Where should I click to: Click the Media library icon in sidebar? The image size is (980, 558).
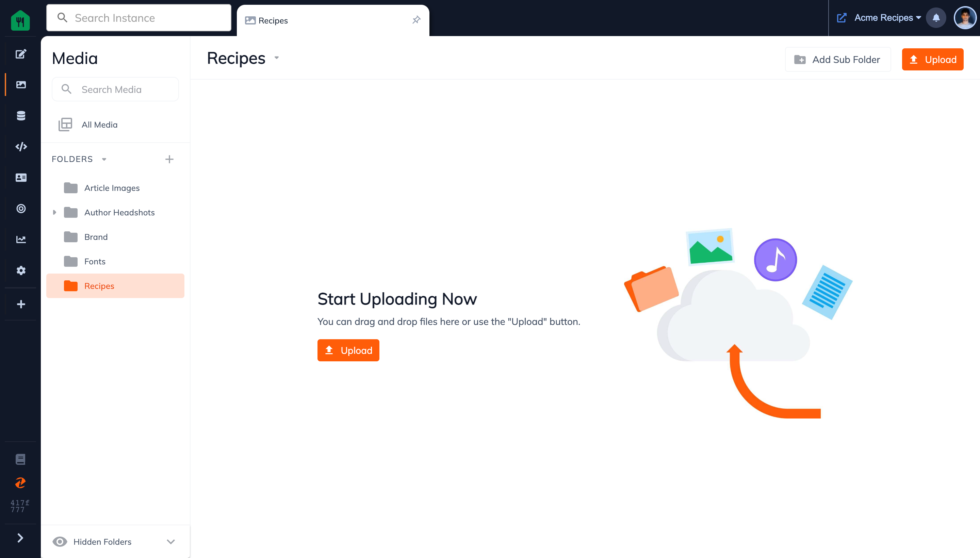(20, 85)
